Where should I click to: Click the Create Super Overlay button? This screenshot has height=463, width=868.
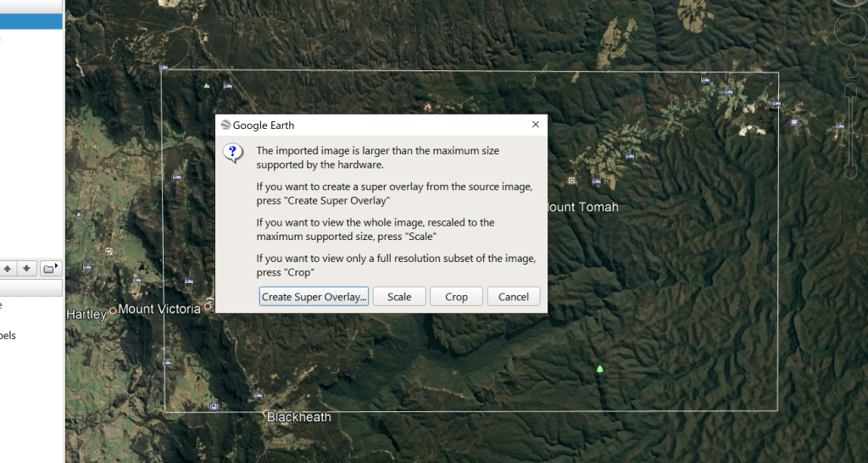pyautogui.click(x=314, y=297)
